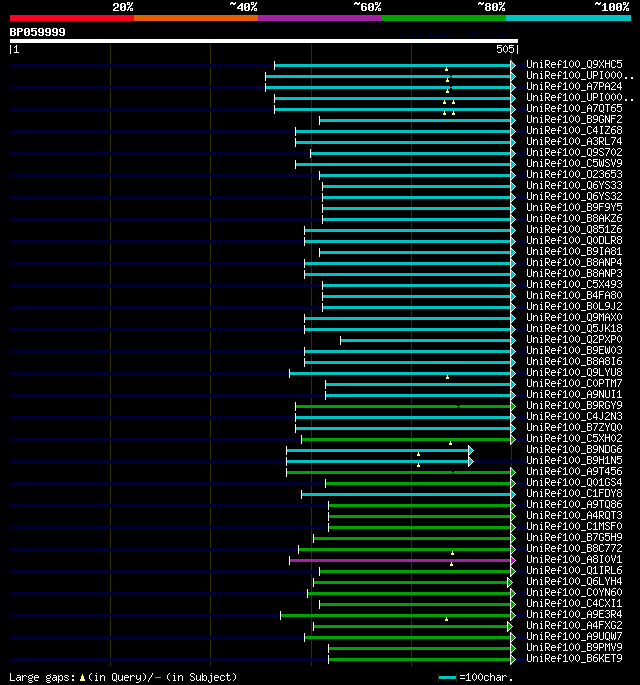Click the UniRef100_Q9LYU8 label

click(574, 373)
